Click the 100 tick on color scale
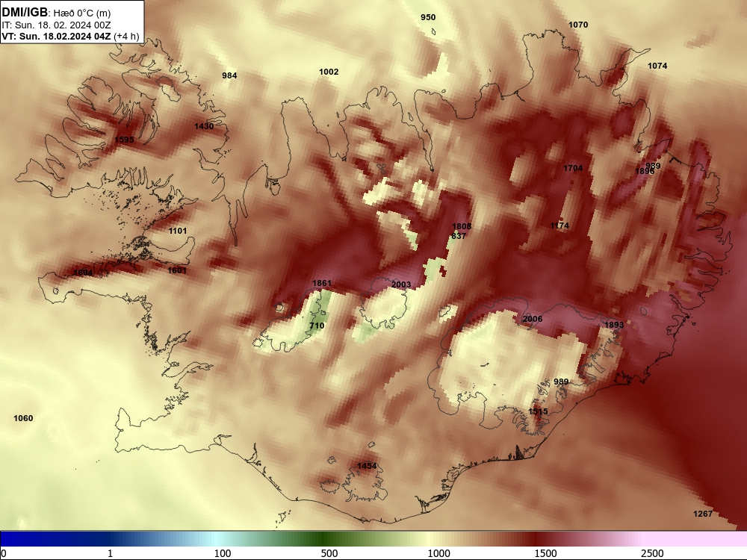The width and height of the screenshot is (747, 560). pos(223,553)
